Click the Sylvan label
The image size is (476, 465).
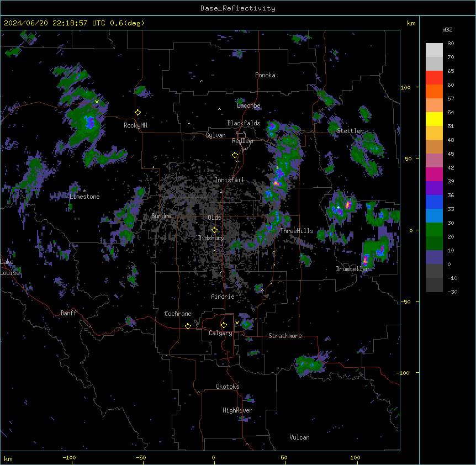click(x=215, y=135)
